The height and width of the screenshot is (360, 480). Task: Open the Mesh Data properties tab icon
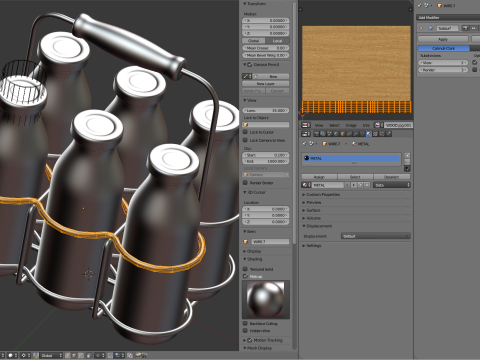click(362, 134)
